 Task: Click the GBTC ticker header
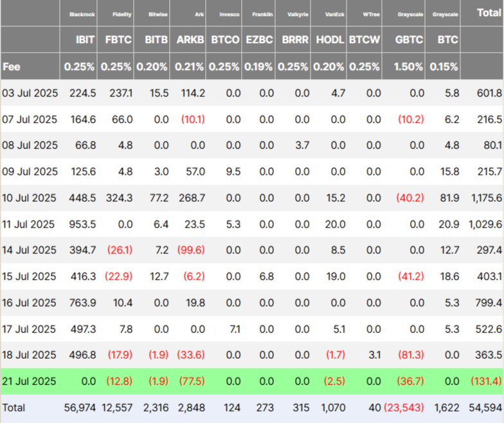[x=409, y=40]
